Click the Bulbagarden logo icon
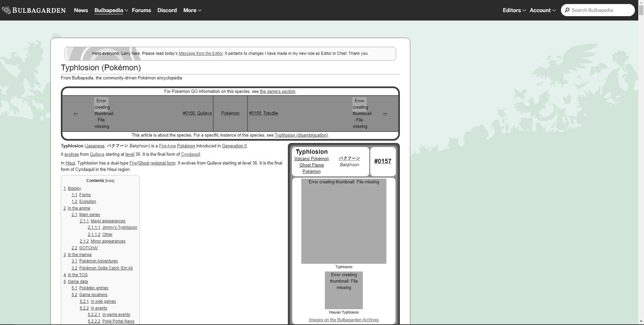The image size is (644, 325). [x=6, y=10]
